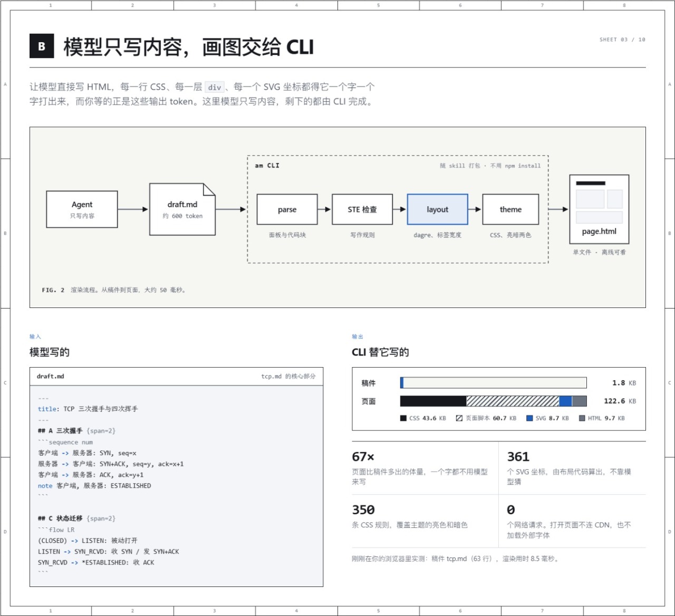Click the inline "div" code tag
The height and width of the screenshot is (616, 675).
(215, 88)
